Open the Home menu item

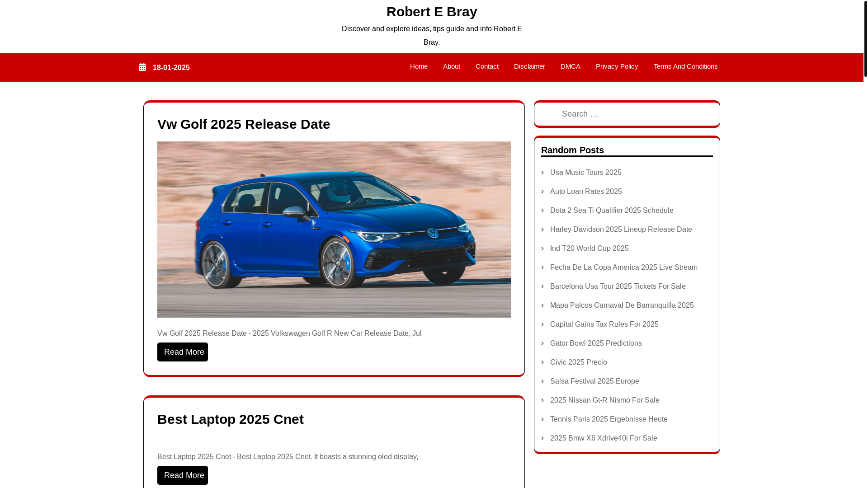point(419,66)
